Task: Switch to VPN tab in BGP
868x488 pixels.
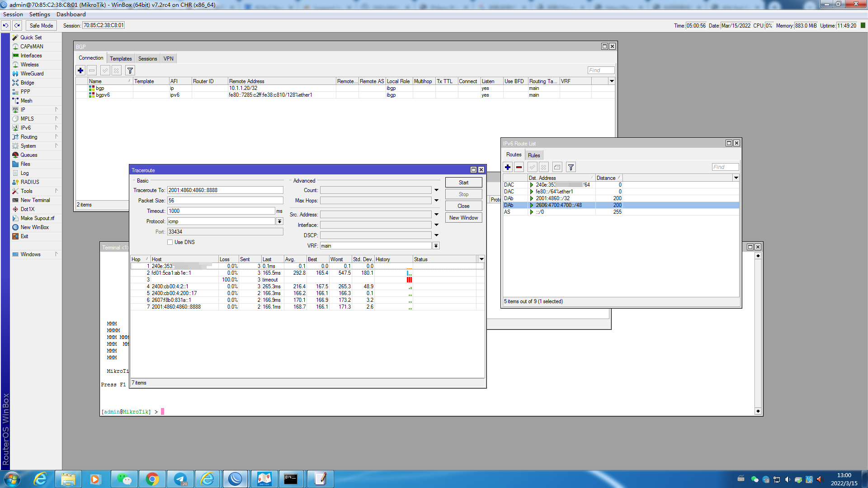Action: click(168, 59)
